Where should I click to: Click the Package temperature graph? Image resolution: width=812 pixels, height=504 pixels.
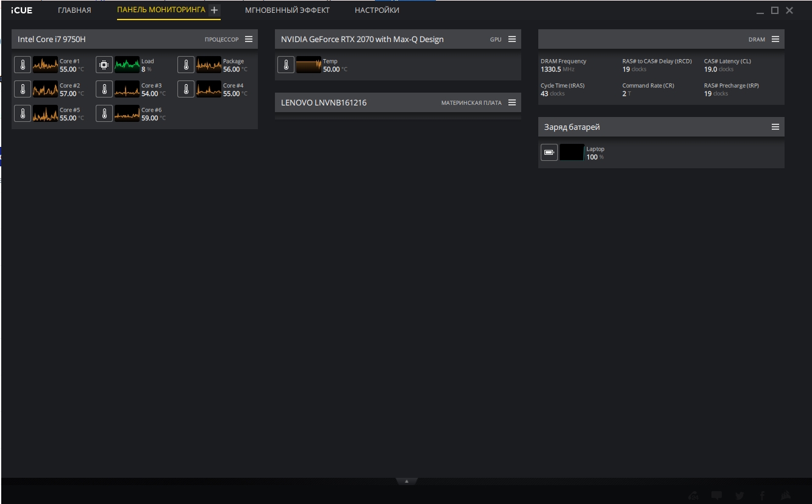208,65
